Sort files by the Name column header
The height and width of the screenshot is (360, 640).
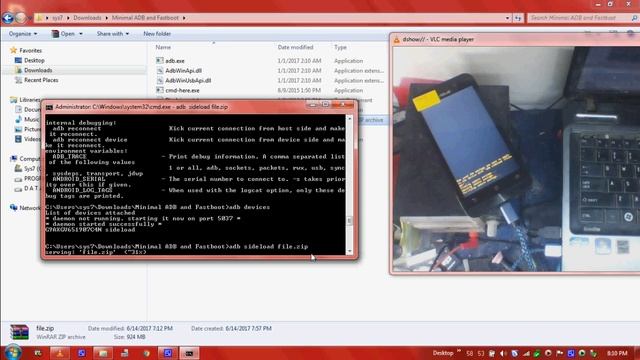(x=163, y=47)
